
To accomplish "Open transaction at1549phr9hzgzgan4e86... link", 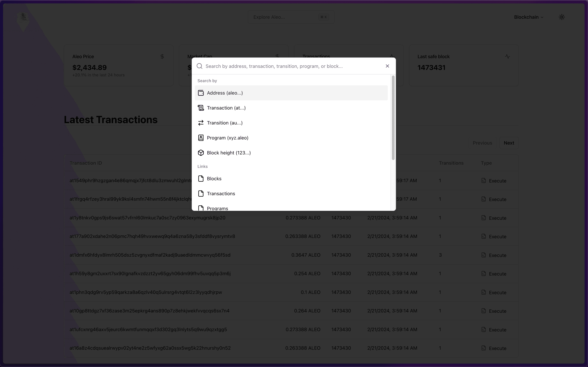I will click(131, 181).
